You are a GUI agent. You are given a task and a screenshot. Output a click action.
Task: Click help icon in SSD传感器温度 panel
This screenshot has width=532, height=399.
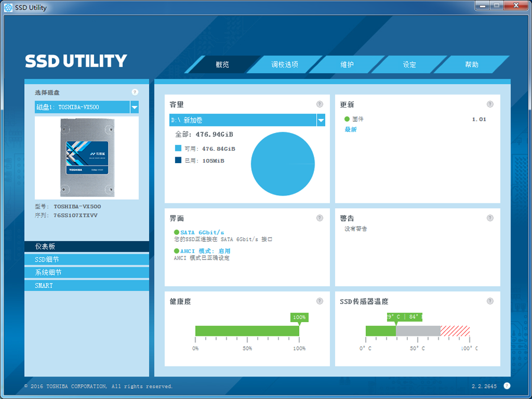point(490,301)
